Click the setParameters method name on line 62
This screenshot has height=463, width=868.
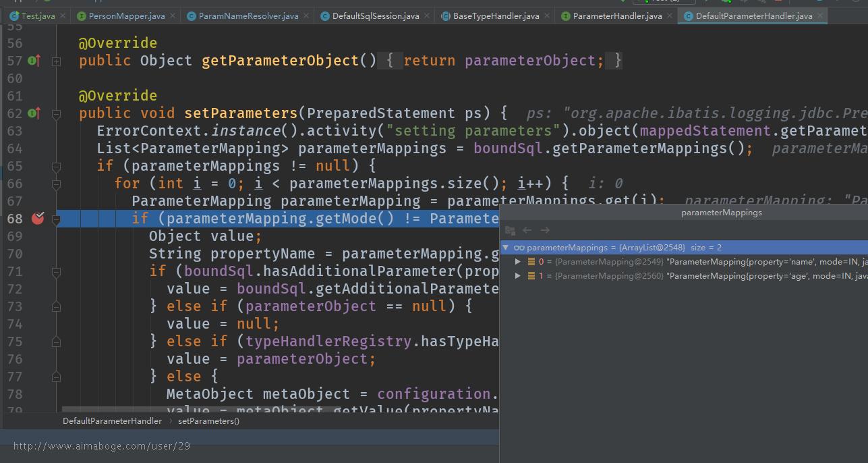[241, 113]
